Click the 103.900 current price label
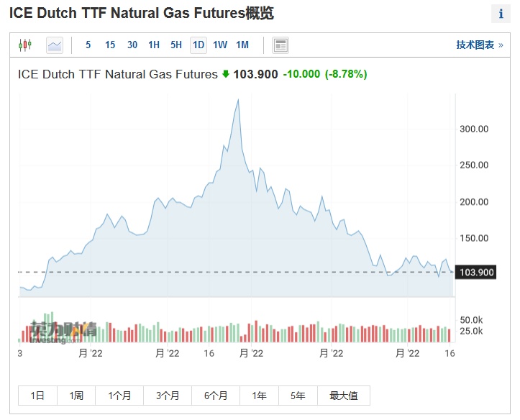 click(x=476, y=272)
